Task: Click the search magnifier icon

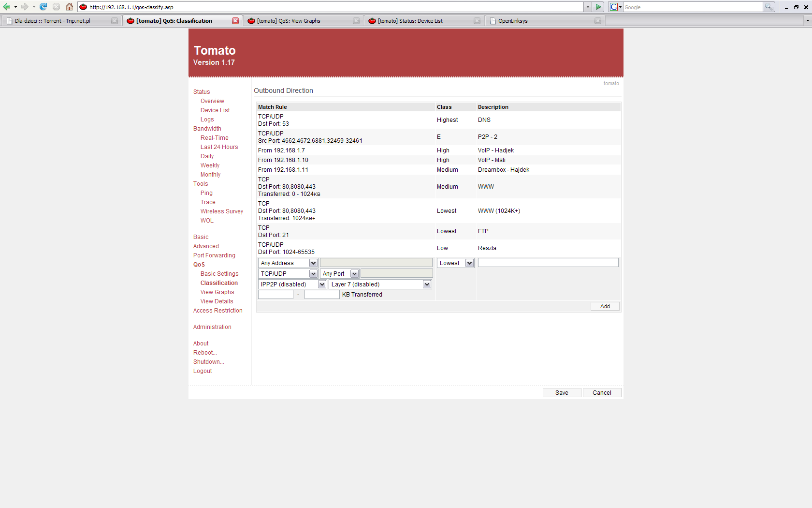Action: coord(768,7)
